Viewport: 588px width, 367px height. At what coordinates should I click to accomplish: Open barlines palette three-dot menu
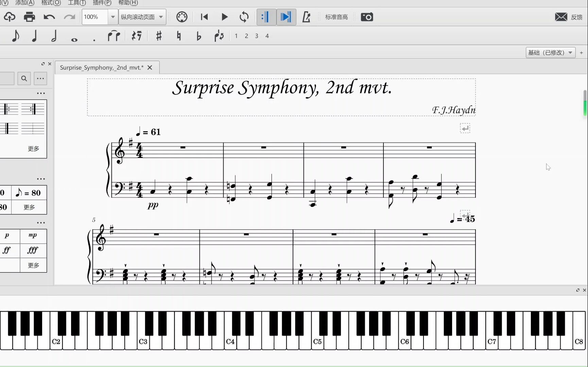click(x=41, y=93)
